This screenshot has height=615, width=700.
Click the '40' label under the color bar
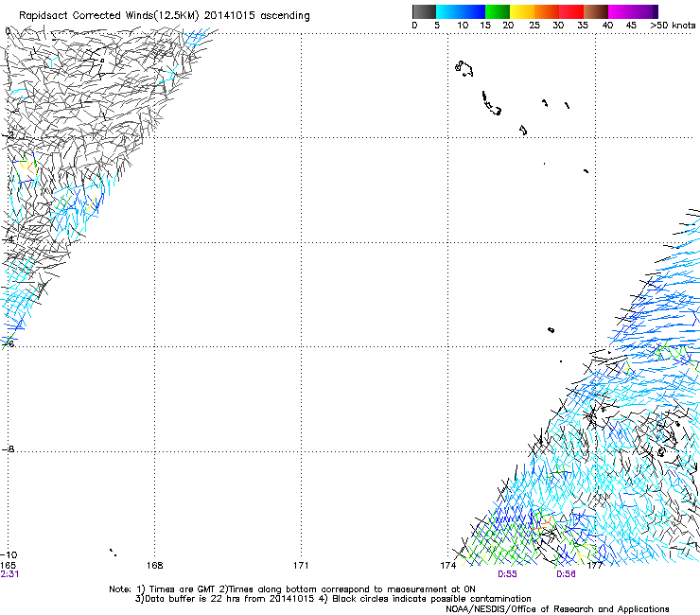(607, 25)
